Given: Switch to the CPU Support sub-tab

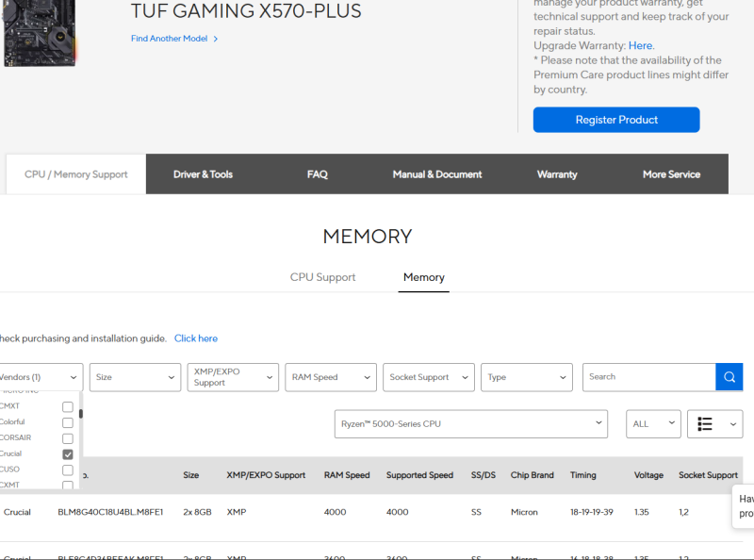Looking at the screenshot, I should coord(322,277).
